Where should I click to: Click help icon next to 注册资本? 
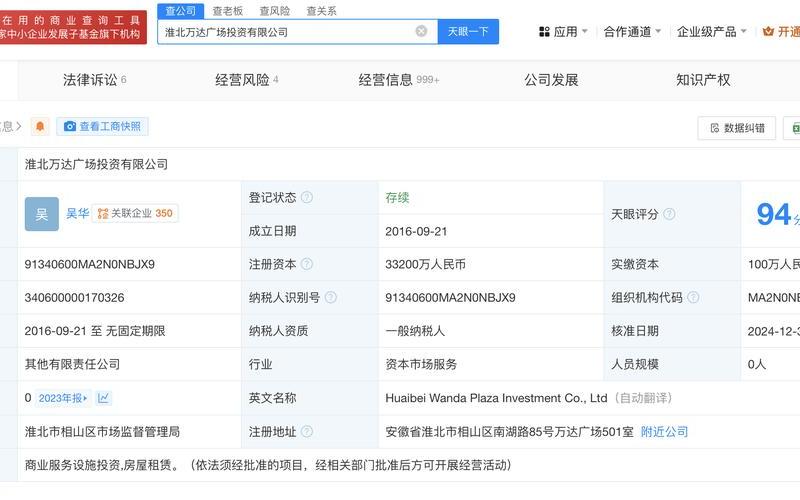point(307,264)
